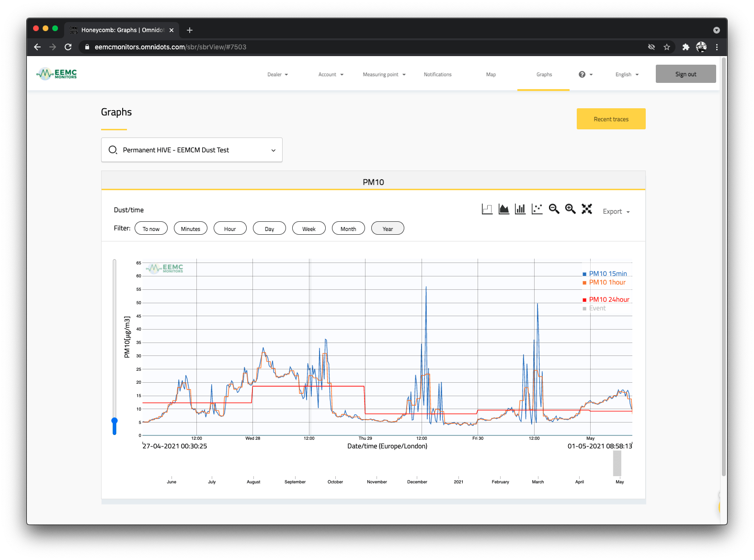Viewport: 754px width, 560px height.
Task: Expand the Account menu
Action: coord(331,74)
